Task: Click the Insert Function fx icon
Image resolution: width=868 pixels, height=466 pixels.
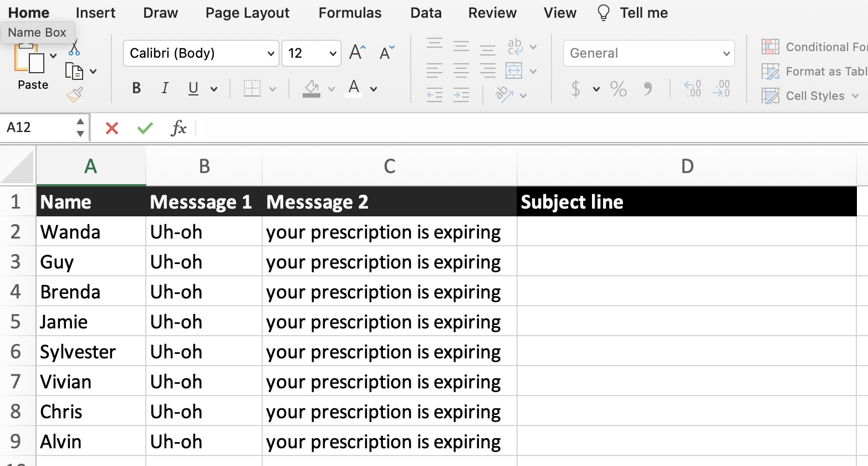Action: 178,128
